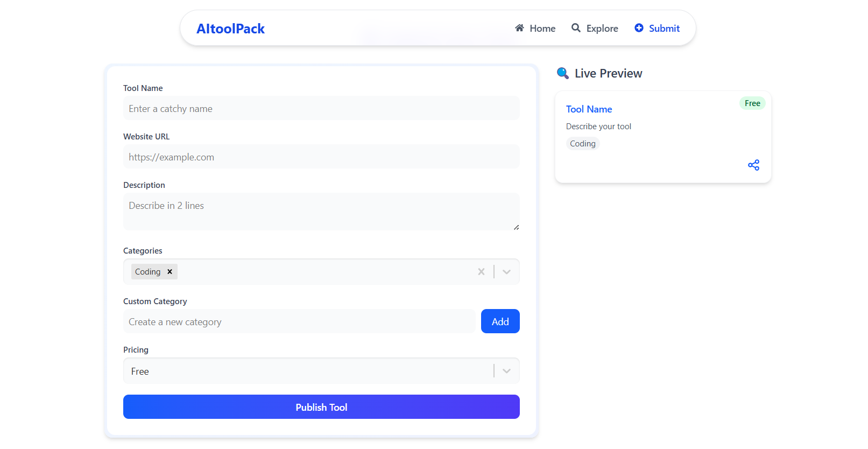Click the Tool Name link in preview card
The image size is (868, 449).
[x=589, y=109]
